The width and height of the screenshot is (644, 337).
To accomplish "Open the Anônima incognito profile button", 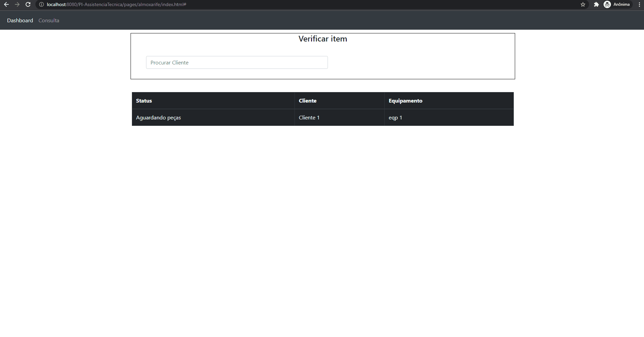I will click(617, 4).
